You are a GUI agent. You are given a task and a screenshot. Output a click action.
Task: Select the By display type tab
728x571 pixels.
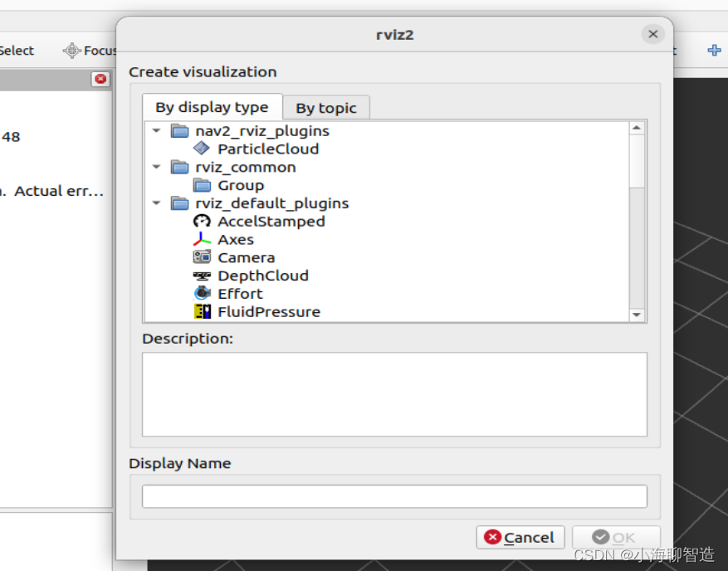pos(213,107)
